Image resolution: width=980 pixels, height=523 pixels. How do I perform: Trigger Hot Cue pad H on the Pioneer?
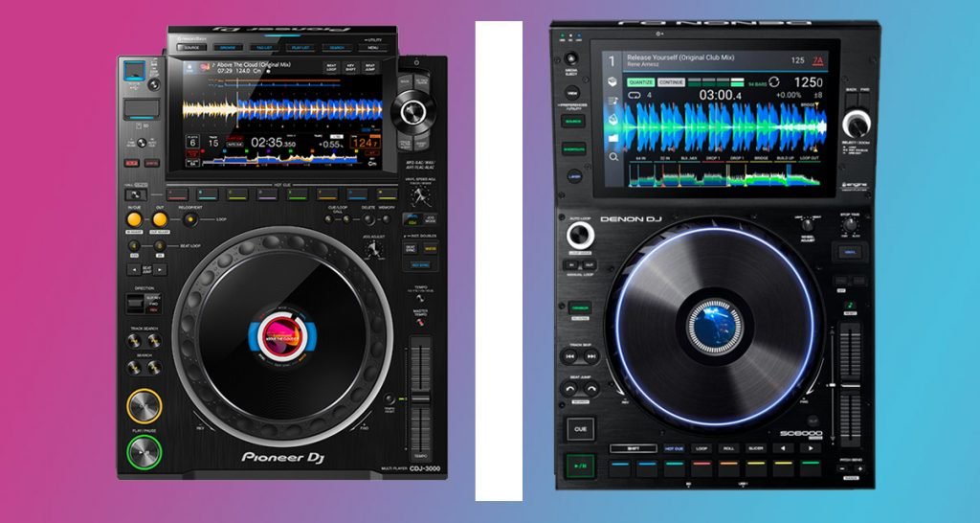[388, 193]
